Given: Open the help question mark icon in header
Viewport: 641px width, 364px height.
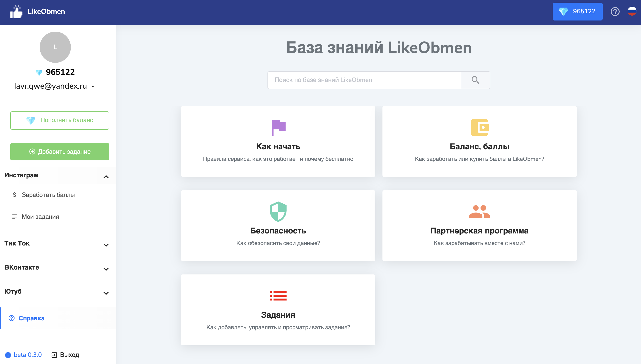Looking at the screenshot, I should point(615,12).
